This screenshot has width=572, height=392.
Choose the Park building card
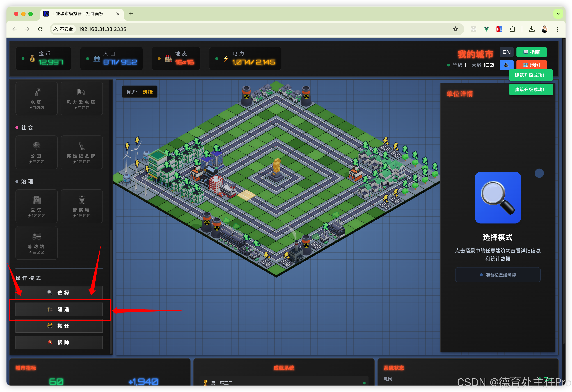coord(36,152)
